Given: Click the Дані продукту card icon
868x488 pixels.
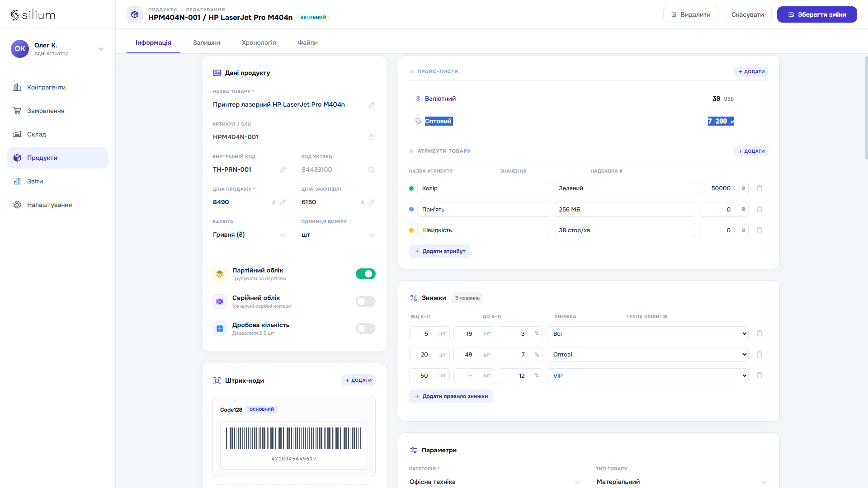Looking at the screenshot, I should pyautogui.click(x=217, y=73).
